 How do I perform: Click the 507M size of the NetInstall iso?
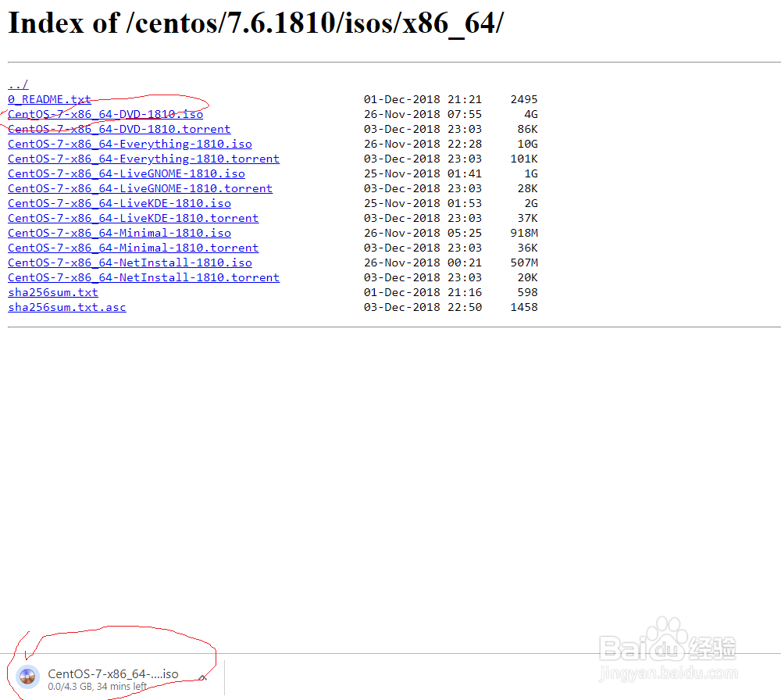[524, 262]
